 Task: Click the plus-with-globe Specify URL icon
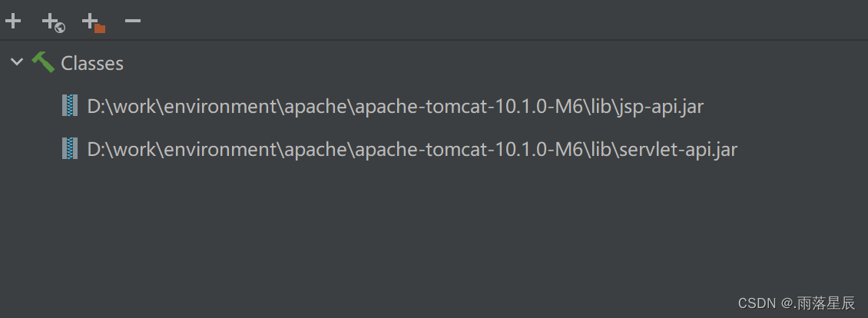coord(54,23)
